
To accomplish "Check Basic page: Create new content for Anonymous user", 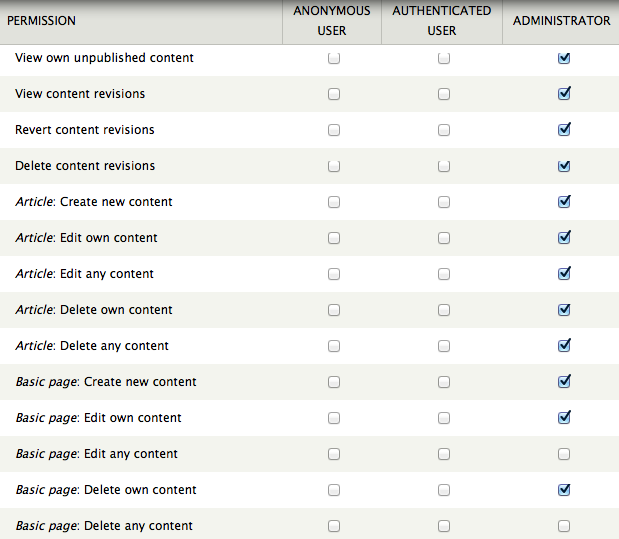I will click(334, 382).
